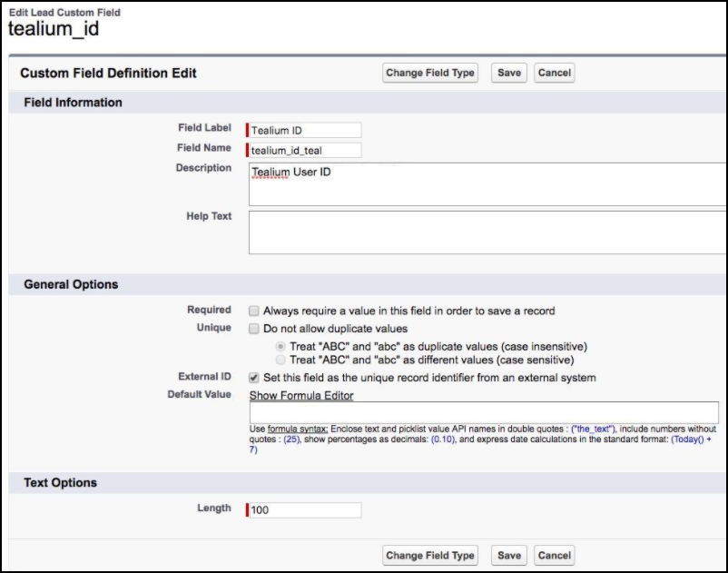This screenshot has height=573, width=728.
Task: Save using the bottom Save button
Action: [509, 556]
